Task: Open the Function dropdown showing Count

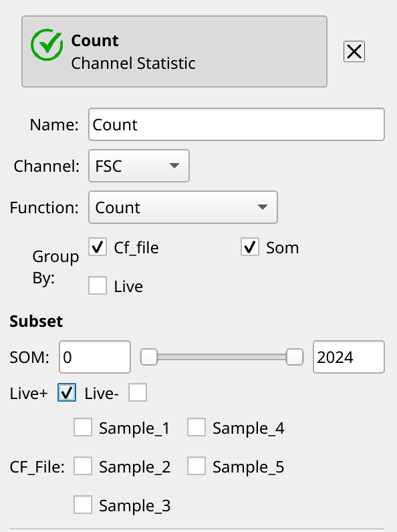Action: (183, 207)
